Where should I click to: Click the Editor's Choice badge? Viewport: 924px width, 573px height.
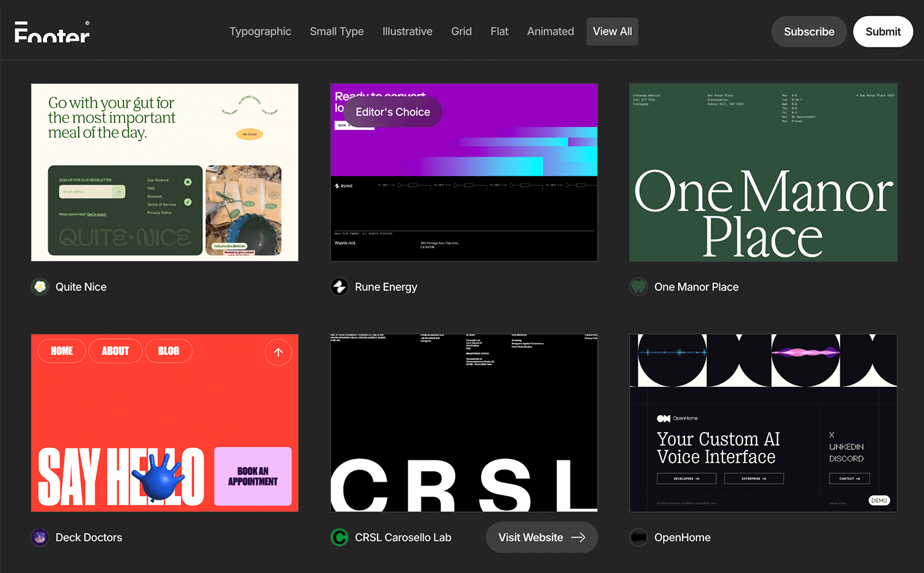[392, 112]
